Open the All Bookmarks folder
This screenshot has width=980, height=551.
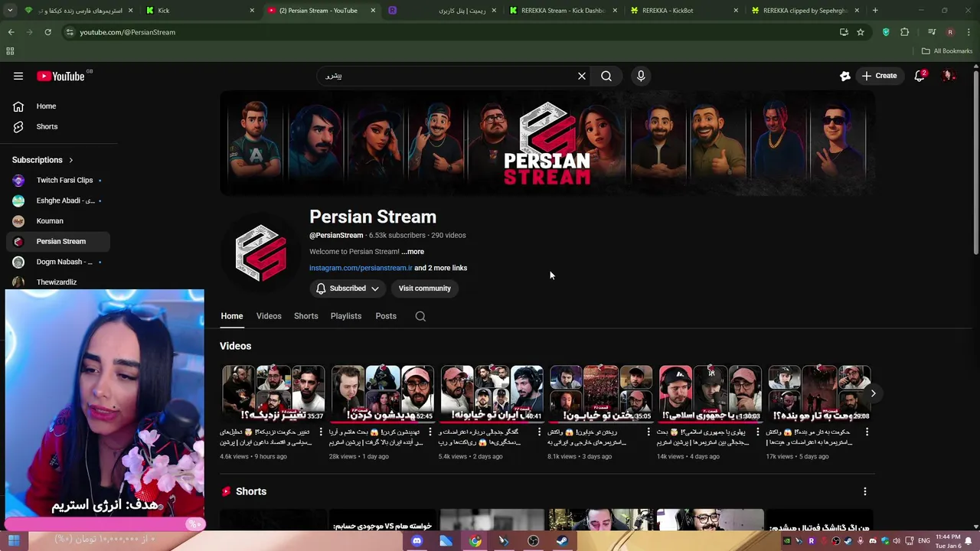click(x=947, y=51)
